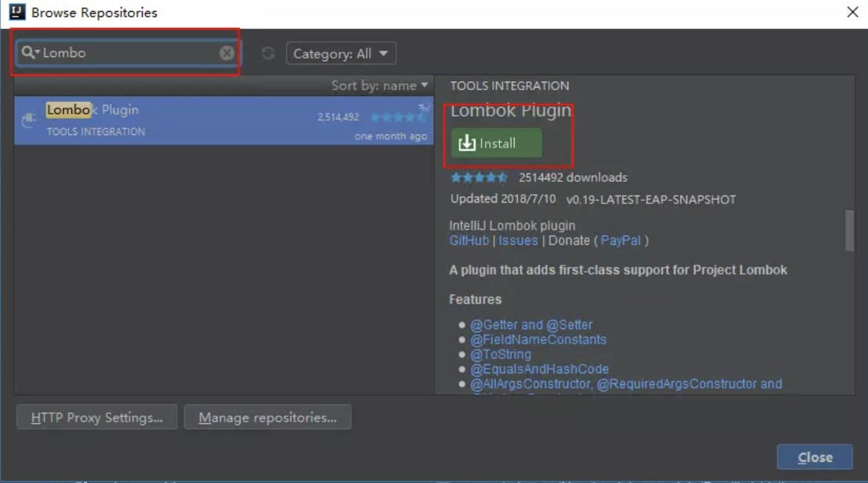868x483 pixels.
Task: Select the Lombok Plugin list row
Action: [x=224, y=120]
